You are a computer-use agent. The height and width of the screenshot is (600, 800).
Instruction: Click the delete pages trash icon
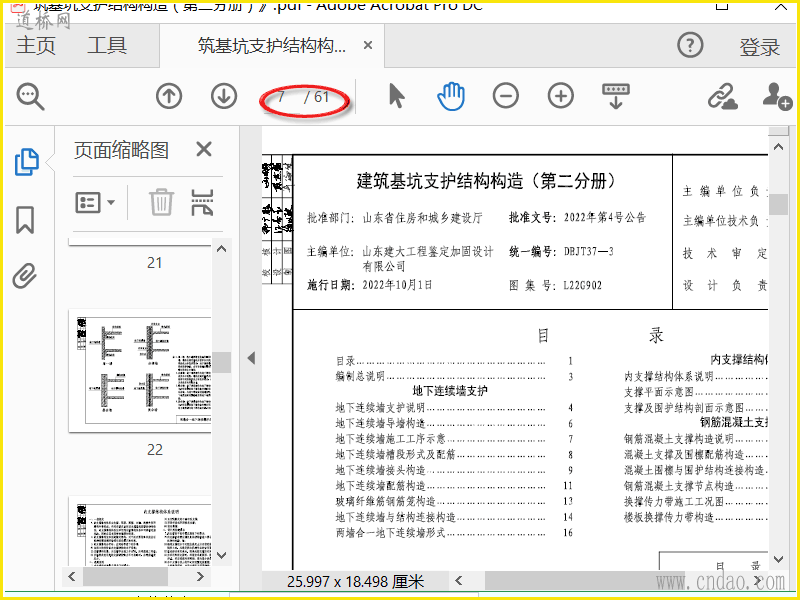161,202
